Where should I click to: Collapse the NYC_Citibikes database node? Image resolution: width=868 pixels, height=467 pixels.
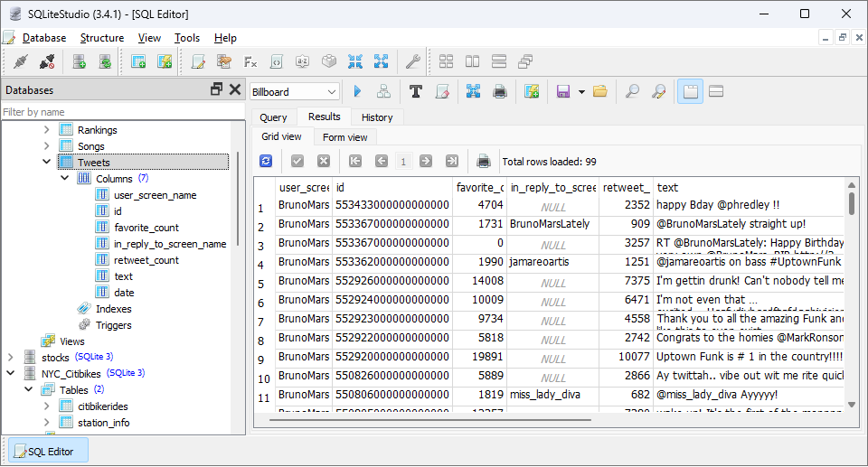coord(11,373)
